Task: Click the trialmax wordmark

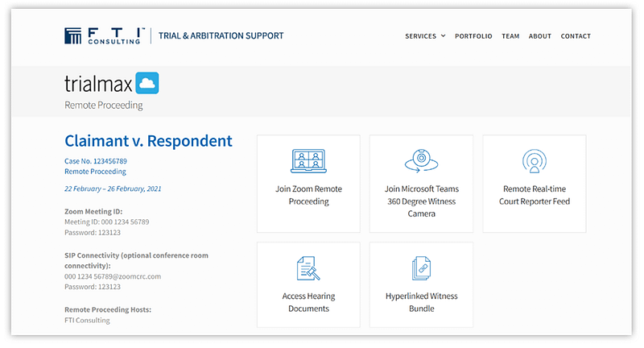Action: [x=98, y=84]
